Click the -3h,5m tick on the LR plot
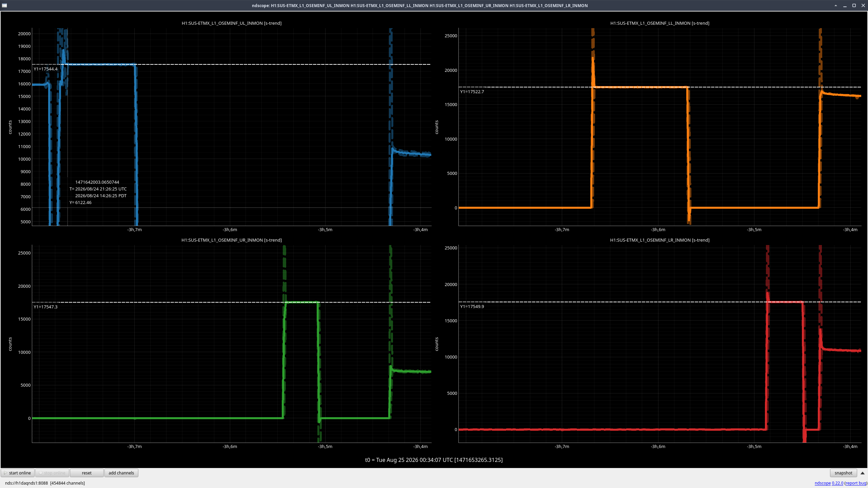The width and height of the screenshot is (868, 488). (754, 446)
